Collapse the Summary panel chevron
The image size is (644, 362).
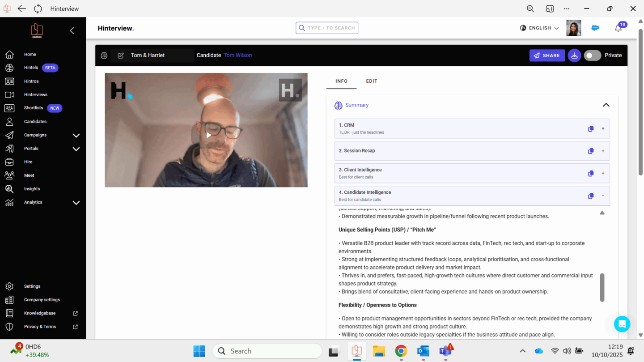606,105
